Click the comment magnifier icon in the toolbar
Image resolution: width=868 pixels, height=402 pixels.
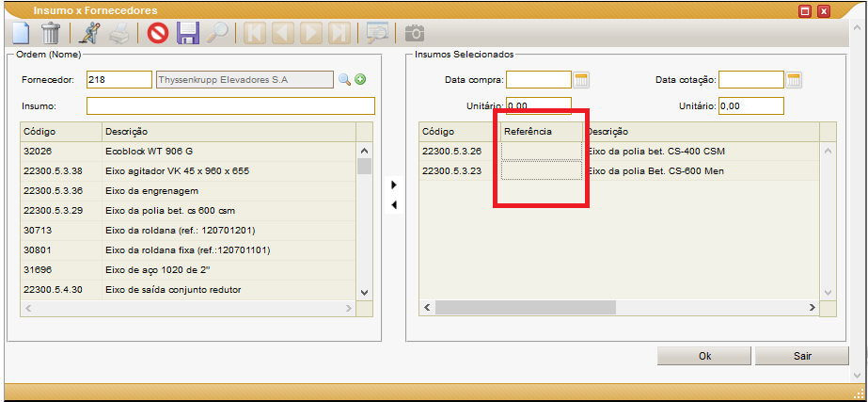[x=377, y=33]
